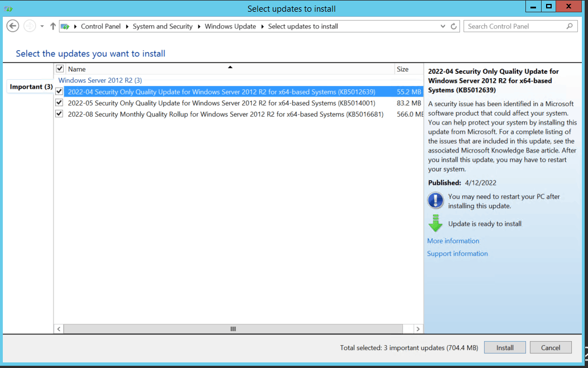588x368 pixels.
Task: Expand the root breadcrumb chevron before Control Panel
Action: [75, 27]
